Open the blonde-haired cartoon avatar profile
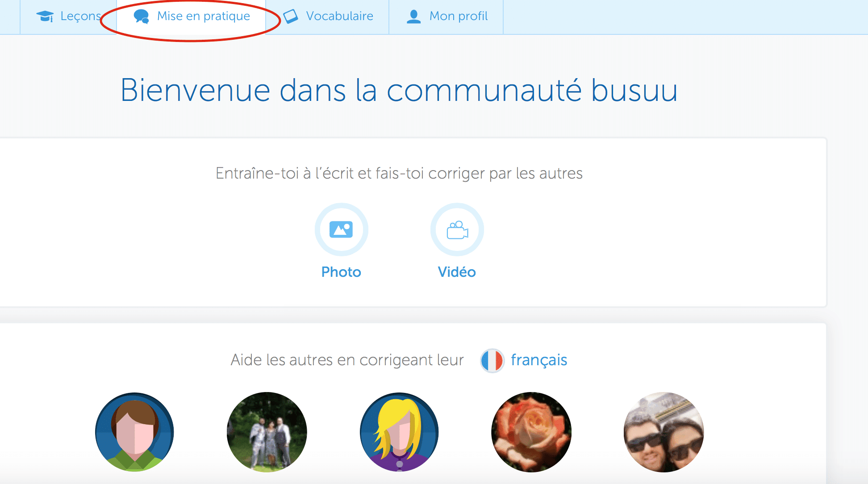868x484 pixels. click(x=399, y=432)
